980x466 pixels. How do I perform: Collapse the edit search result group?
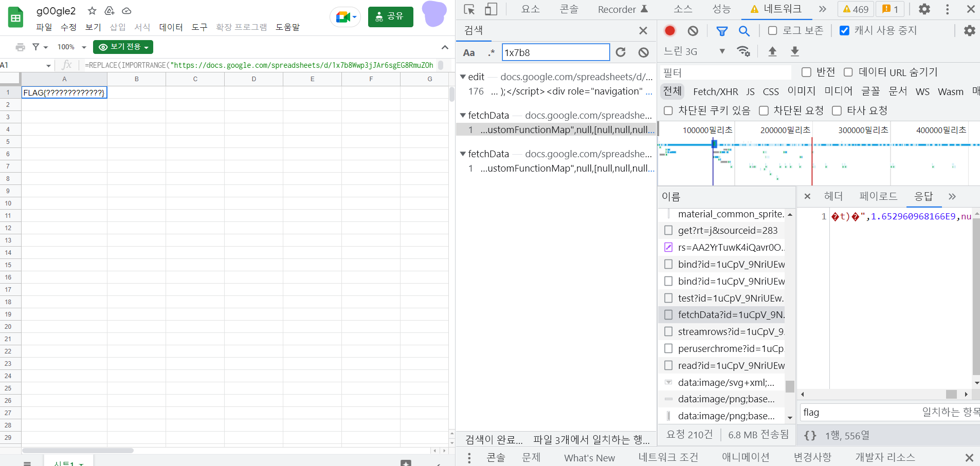[463, 77]
